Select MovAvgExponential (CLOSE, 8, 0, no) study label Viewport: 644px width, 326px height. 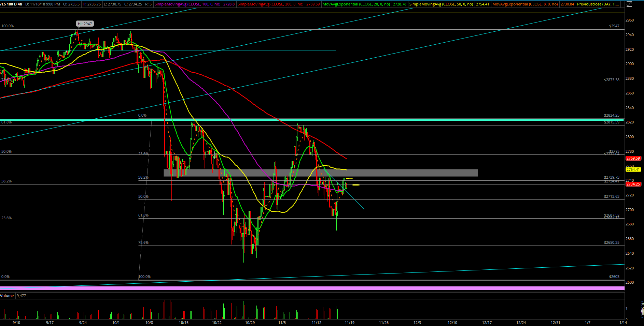pos(525,4)
